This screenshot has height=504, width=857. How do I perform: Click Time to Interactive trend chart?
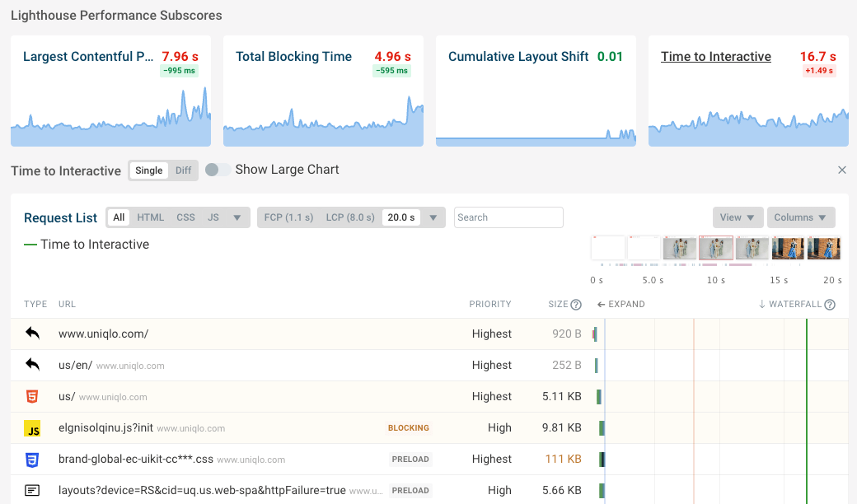point(748,127)
